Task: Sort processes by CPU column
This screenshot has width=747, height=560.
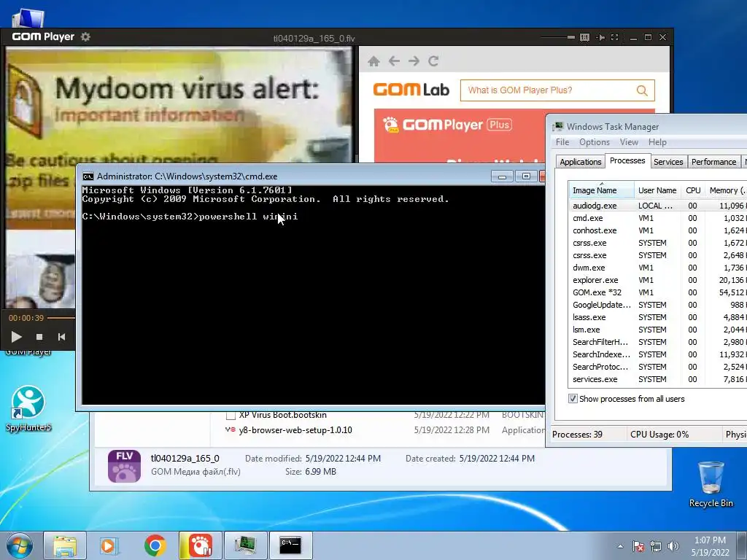Action: pyautogui.click(x=693, y=190)
